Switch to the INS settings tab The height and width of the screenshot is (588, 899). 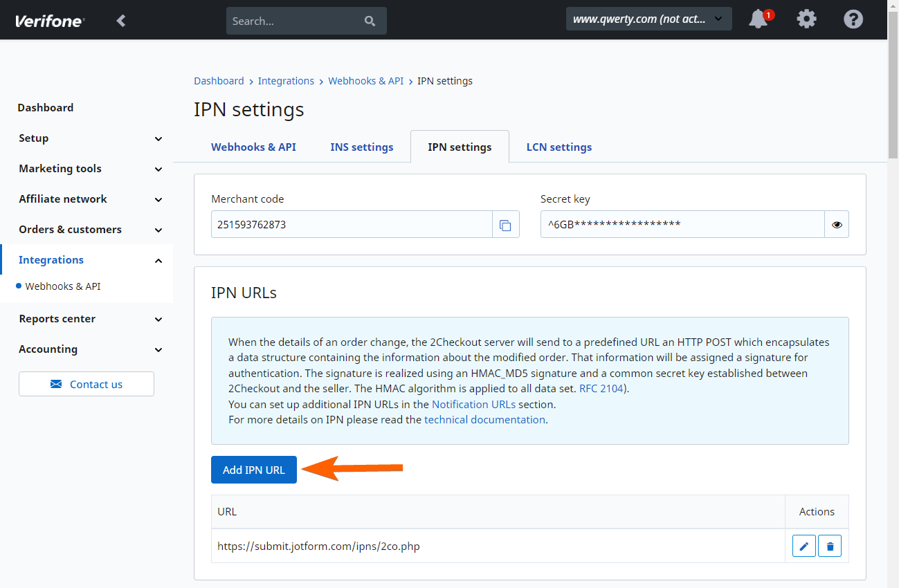(362, 147)
